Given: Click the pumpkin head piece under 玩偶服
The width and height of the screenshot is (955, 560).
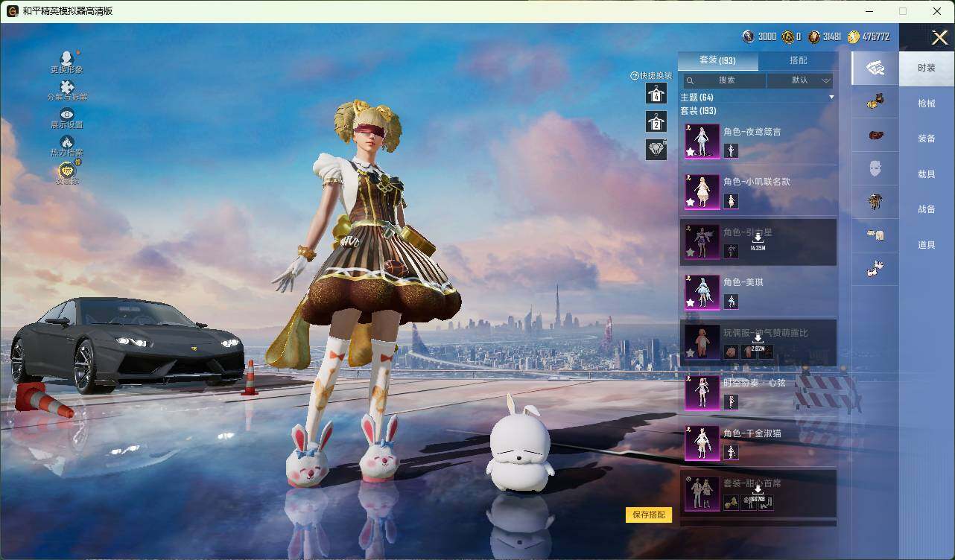Looking at the screenshot, I should tap(732, 351).
